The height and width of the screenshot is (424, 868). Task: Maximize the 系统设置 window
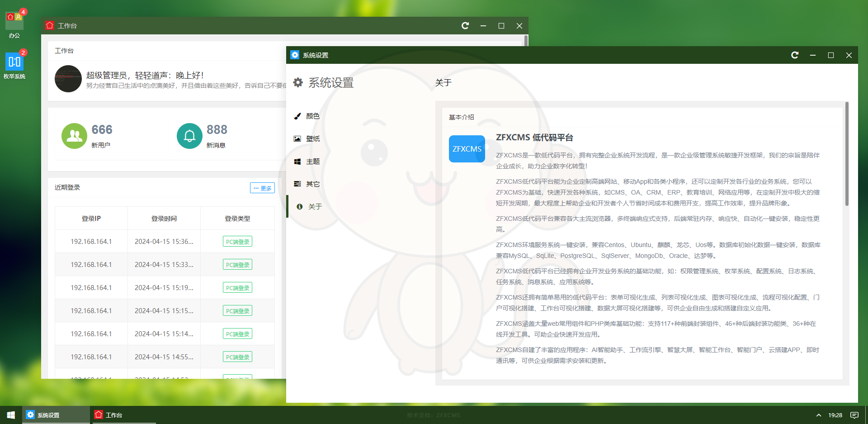tap(831, 55)
